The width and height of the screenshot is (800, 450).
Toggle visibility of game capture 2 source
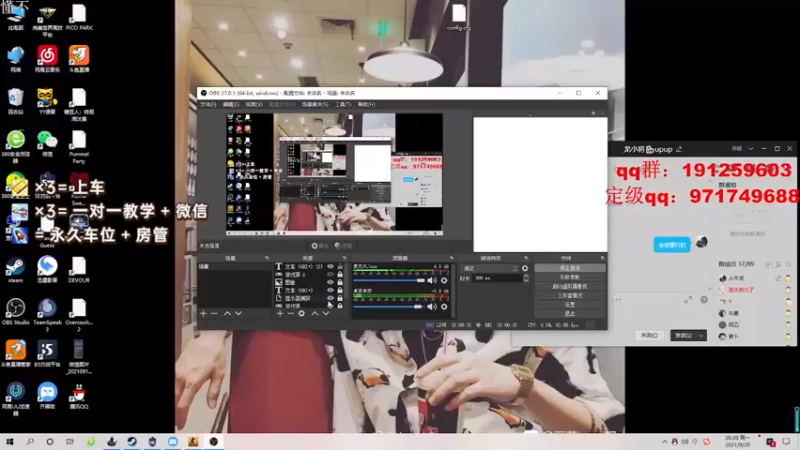coord(330,274)
